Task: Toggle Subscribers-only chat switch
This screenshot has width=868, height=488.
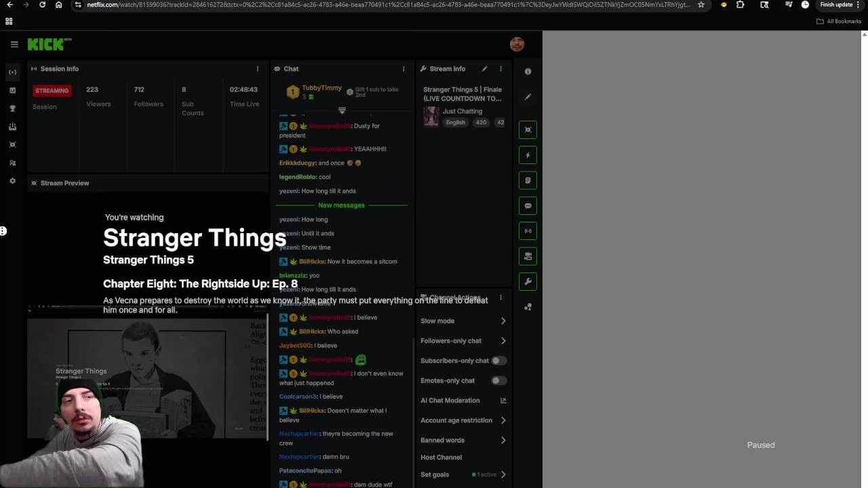Action: 498,361
